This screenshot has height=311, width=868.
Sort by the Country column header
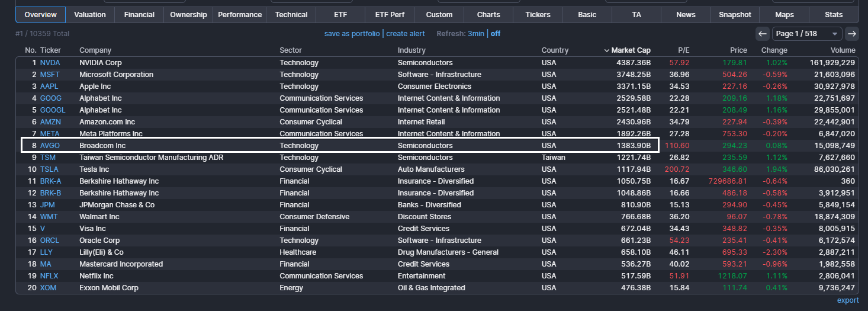555,50
